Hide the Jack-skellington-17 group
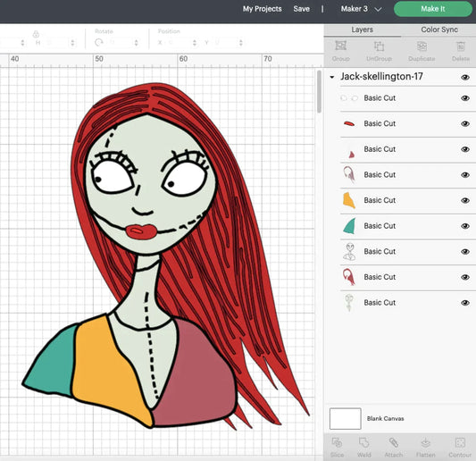The width and height of the screenshot is (476, 461). (x=465, y=78)
